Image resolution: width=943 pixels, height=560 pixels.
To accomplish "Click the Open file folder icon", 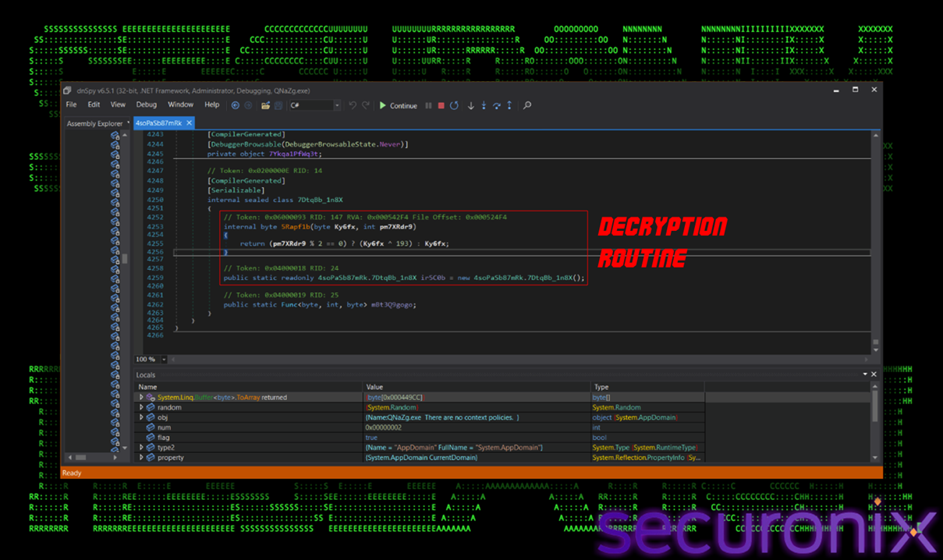I will (265, 105).
